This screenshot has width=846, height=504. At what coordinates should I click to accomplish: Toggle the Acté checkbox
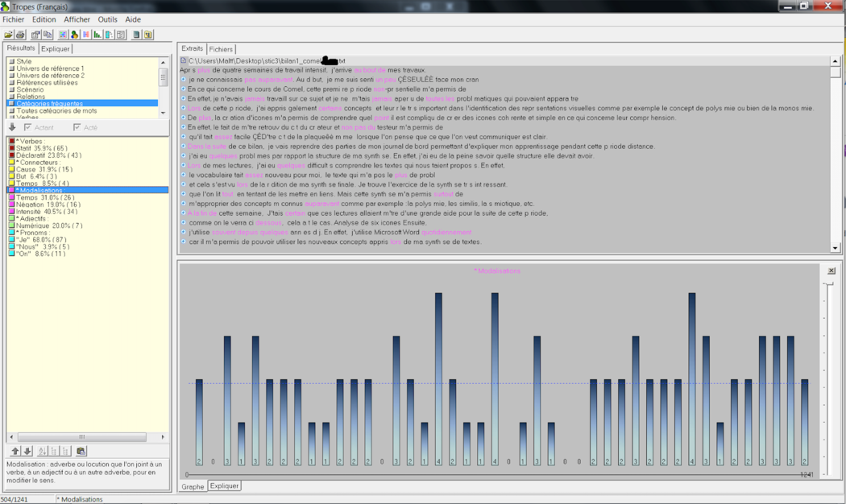pos(77,127)
